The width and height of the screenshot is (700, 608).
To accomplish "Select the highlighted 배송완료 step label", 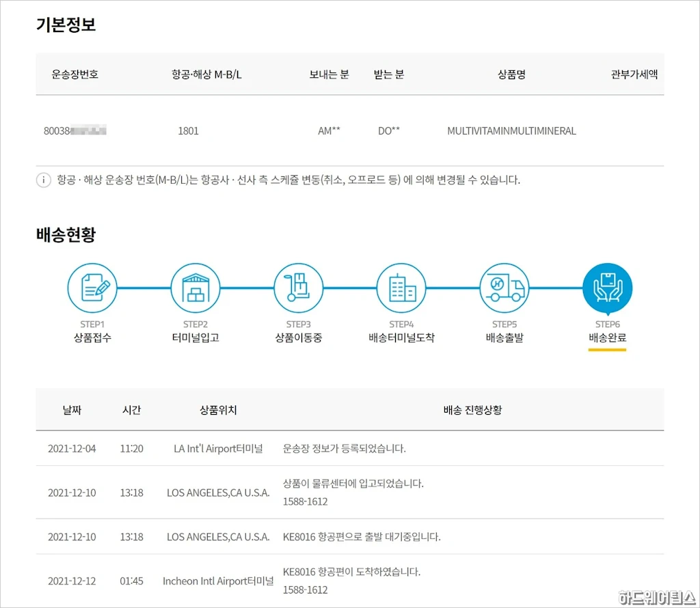I will [608, 337].
